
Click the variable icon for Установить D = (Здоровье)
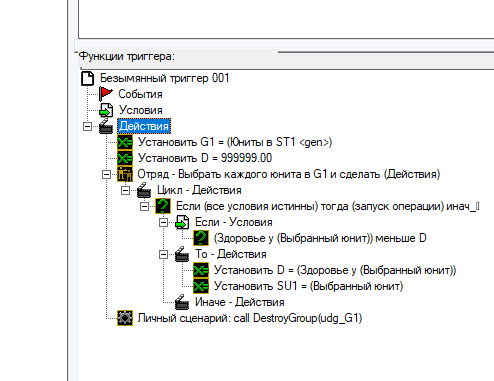(201, 270)
